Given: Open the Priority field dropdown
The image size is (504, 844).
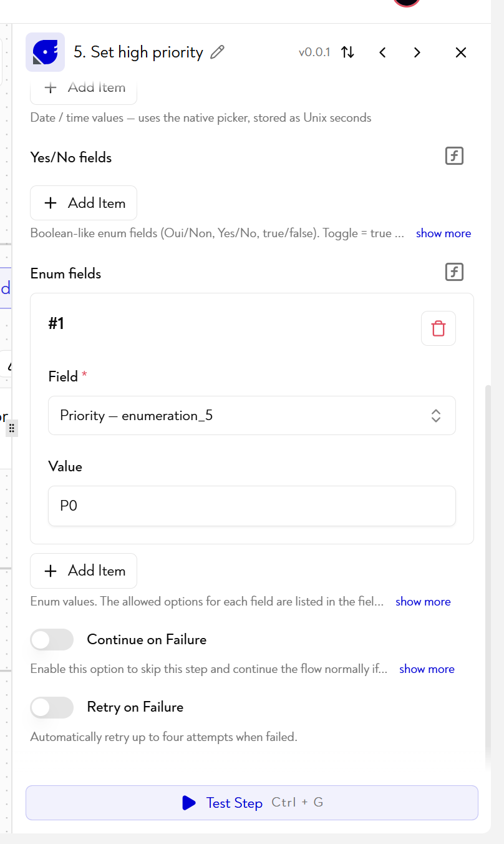Looking at the screenshot, I should tap(252, 415).
